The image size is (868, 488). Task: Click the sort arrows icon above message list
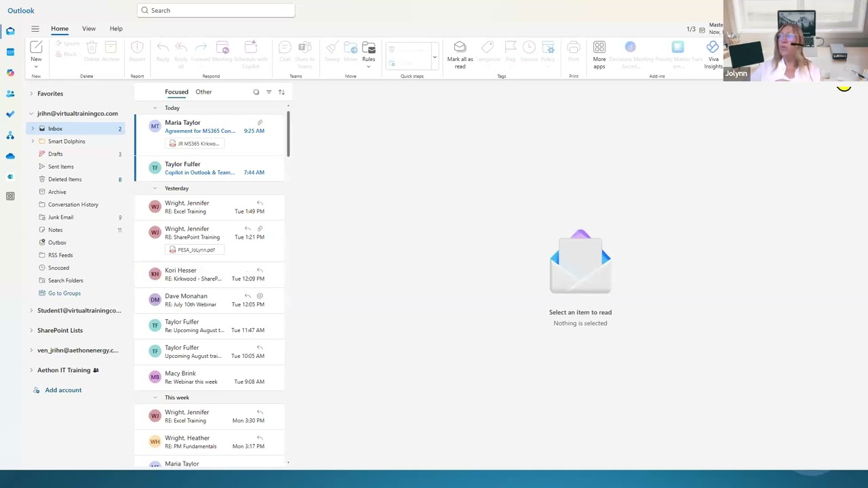coord(281,92)
